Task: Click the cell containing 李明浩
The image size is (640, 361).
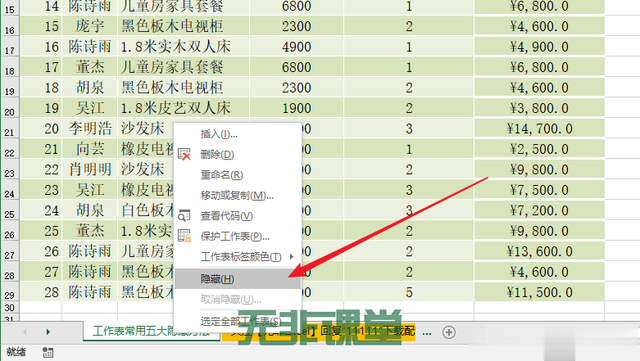Action: point(90,129)
